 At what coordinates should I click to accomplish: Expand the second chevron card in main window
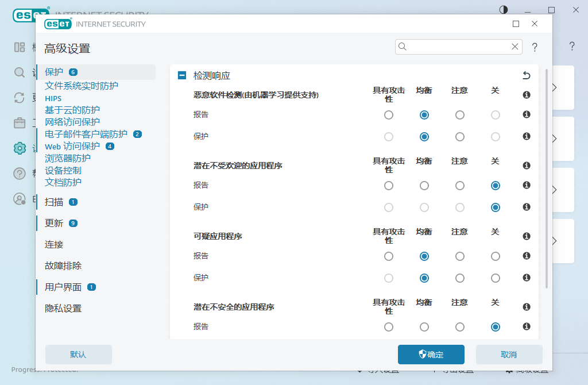pyautogui.click(x=555, y=139)
